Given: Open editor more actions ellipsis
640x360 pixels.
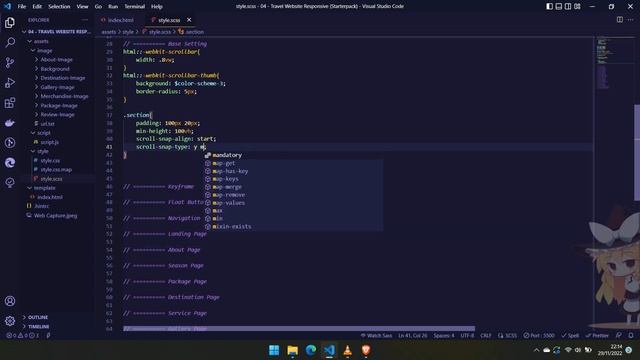Looking at the screenshot, I should [x=631, y=20].
